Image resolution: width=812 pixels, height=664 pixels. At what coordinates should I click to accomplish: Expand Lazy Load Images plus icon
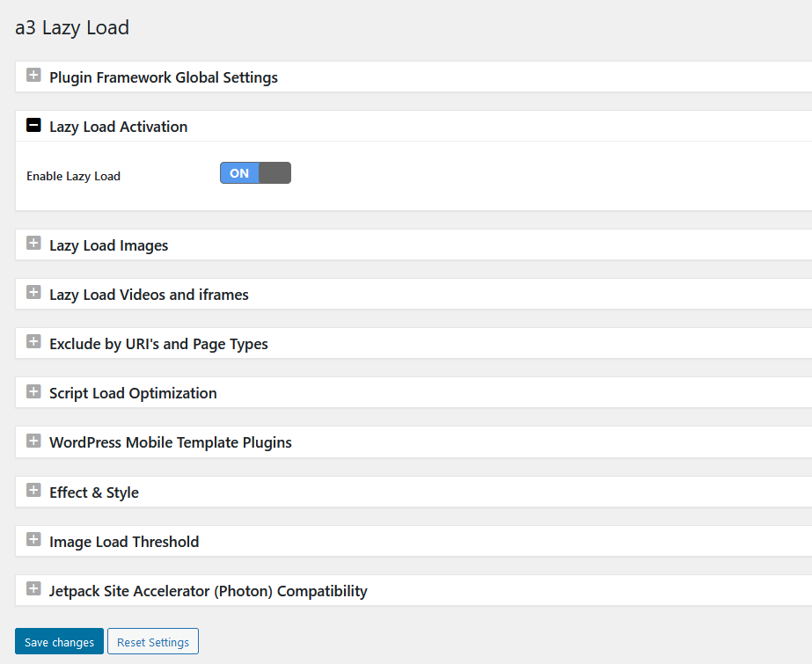[33, 243]
